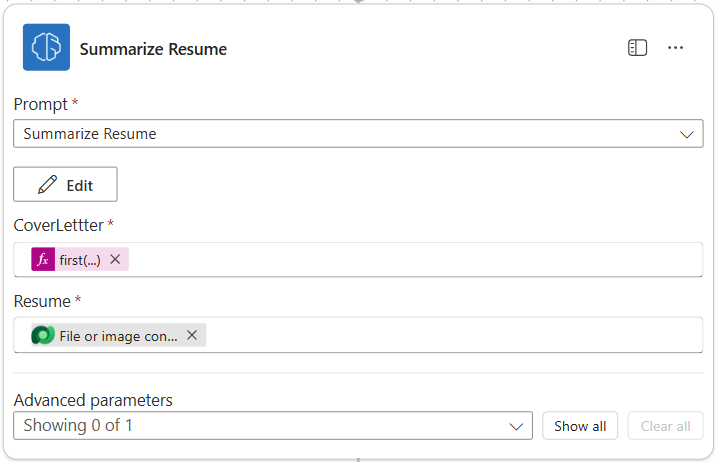Remove the first(...) expression token
Image resolution: width=716 pixels, height=462 pixels.
(115, 260)
